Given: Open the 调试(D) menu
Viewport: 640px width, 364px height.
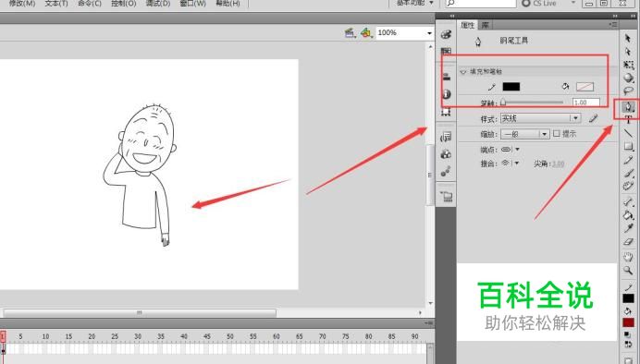Looking at the screenshot, I should (158, 4).
